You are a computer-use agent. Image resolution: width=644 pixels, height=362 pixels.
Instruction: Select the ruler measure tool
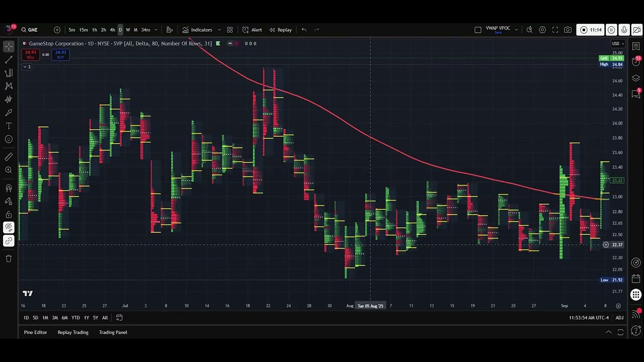(x=9, y=157)
